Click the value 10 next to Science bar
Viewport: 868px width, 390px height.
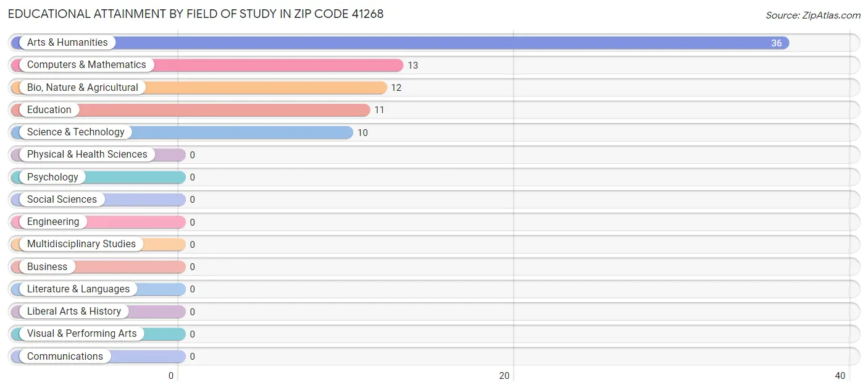coord(363,133)
